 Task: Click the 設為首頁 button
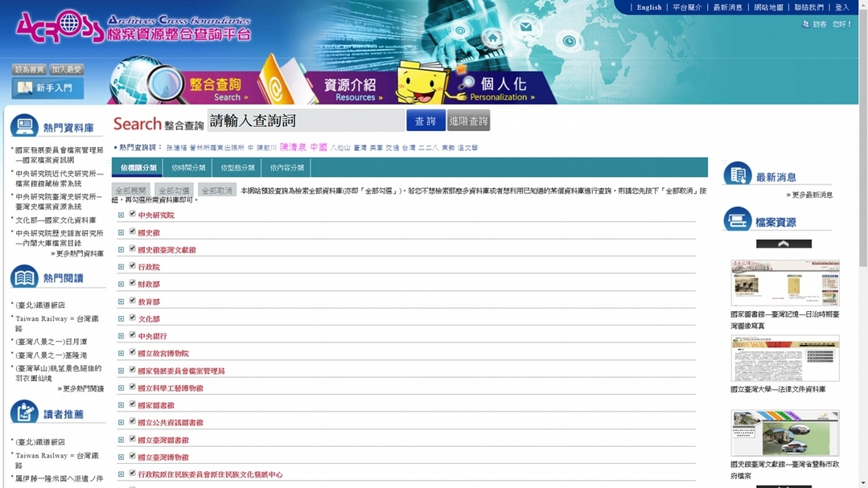pos(29,69)
